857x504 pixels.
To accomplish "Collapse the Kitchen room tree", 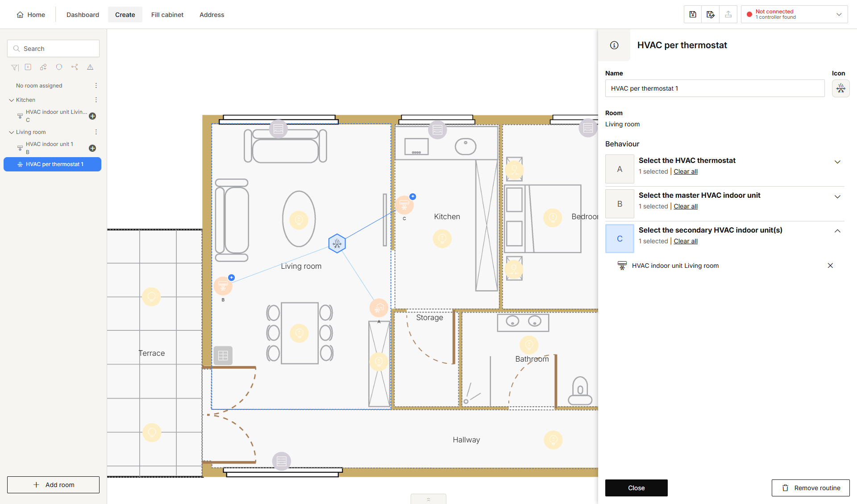I will point(12,100).
